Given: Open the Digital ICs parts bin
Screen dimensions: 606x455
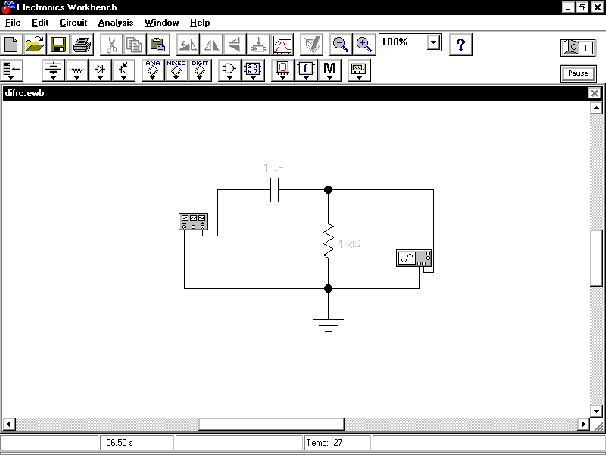Looking at the screenshot, I should [200, 70].
